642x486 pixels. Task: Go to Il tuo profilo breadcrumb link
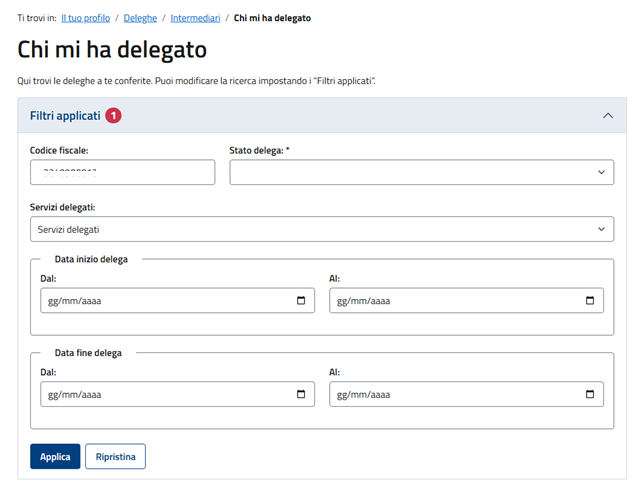pos(87,18)
